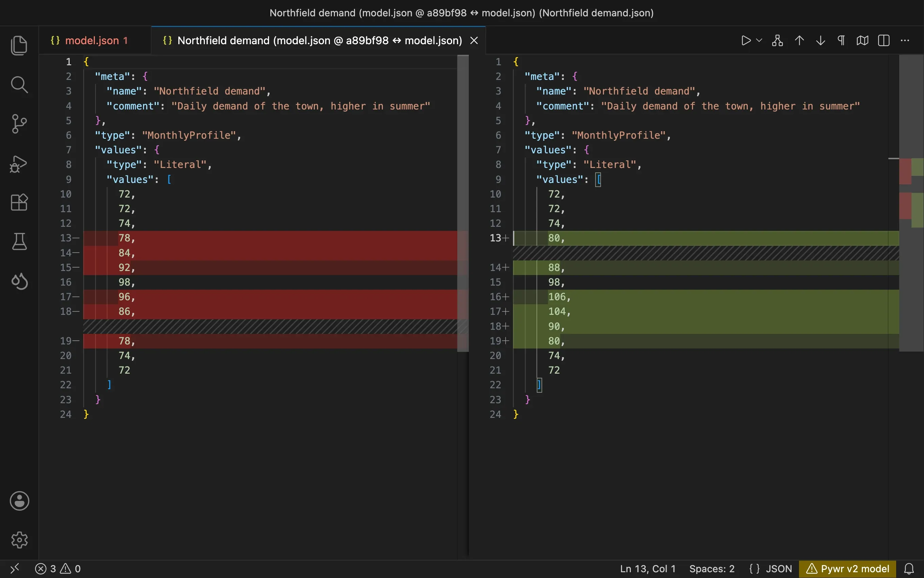Click the network schematic icon in toolbar

(x=777, y=40)
